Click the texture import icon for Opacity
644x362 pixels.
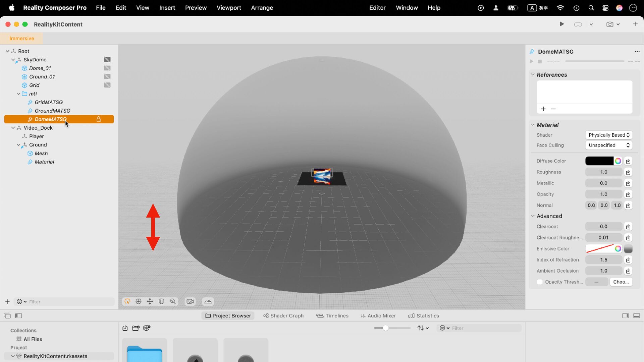628,194
